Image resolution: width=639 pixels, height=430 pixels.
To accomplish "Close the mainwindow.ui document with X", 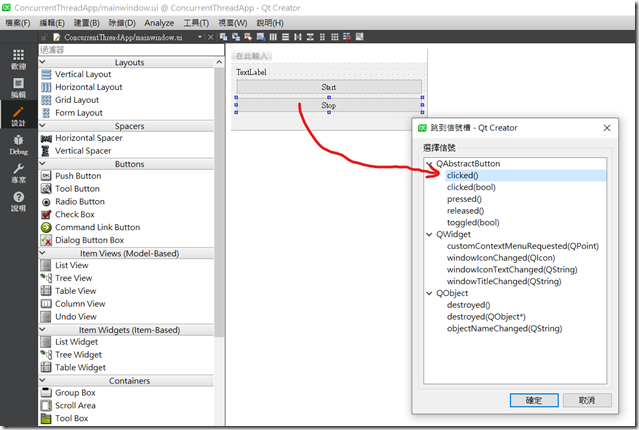I will click(x=210, y=37).
